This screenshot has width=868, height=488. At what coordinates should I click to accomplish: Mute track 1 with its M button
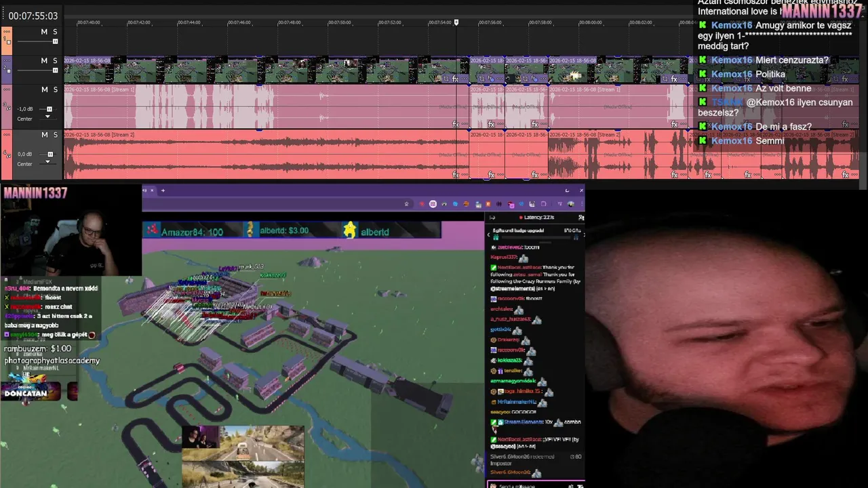pyautogui.click(x=44, y=32)
